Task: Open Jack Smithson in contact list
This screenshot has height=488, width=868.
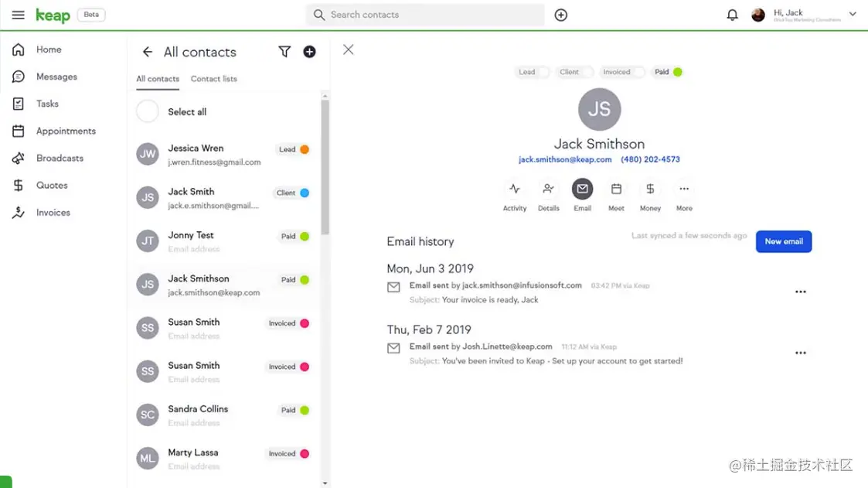Action: click(x=224, y=284)
